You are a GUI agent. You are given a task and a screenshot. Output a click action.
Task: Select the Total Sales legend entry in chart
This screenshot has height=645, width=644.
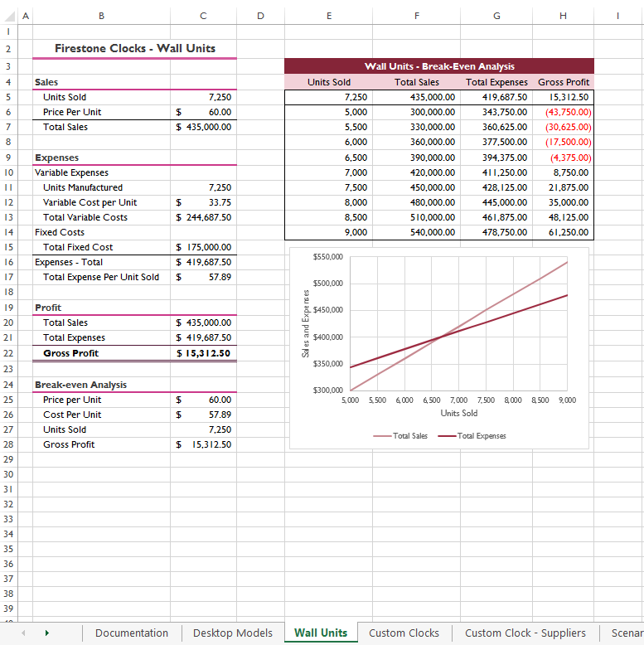pos(400,435)
